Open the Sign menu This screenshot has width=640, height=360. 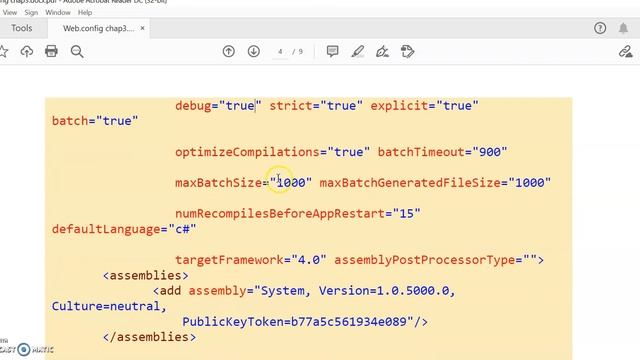coord(31,13)
